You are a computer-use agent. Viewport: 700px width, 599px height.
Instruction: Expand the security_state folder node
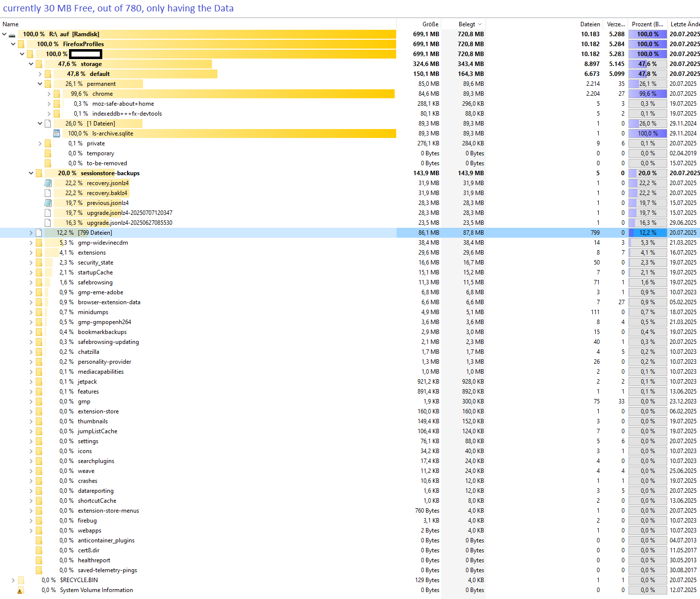click(31, 263)
